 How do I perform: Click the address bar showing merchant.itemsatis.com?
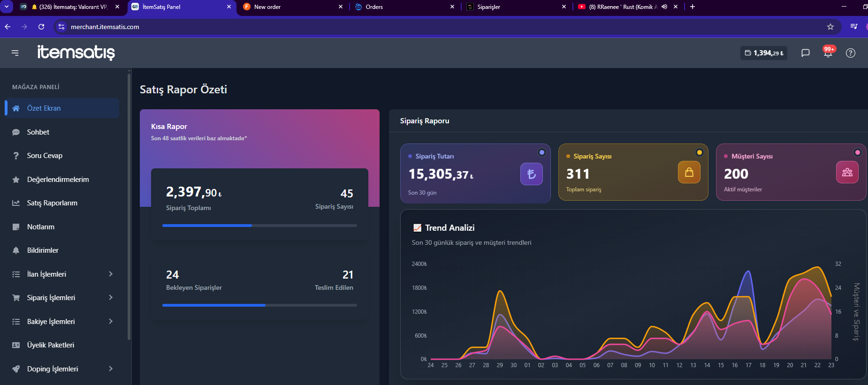(x=441, y=27)
